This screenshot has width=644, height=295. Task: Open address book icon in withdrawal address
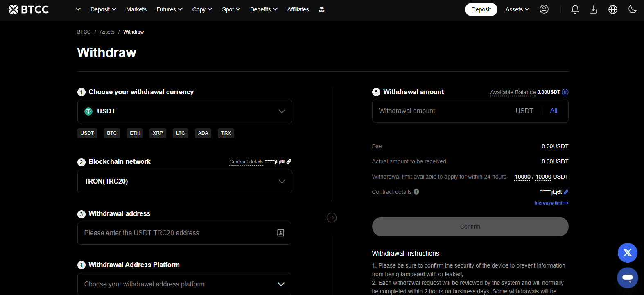coord(280,233)
